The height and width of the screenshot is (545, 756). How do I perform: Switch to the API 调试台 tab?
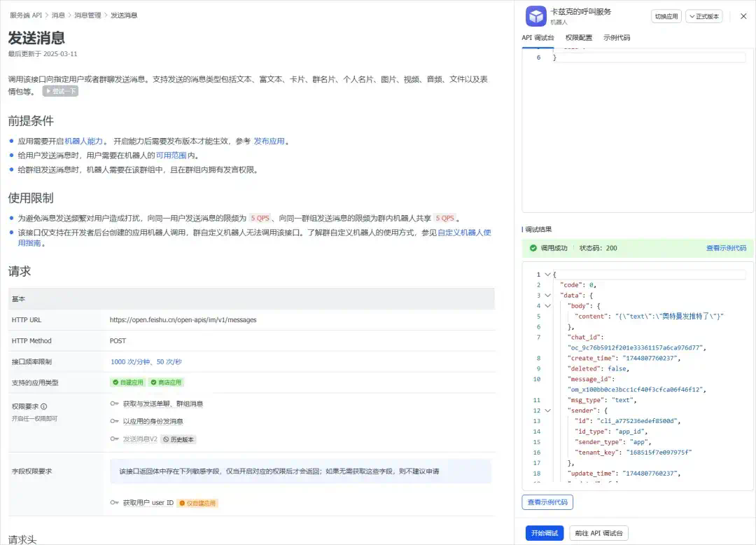point(538,38)
